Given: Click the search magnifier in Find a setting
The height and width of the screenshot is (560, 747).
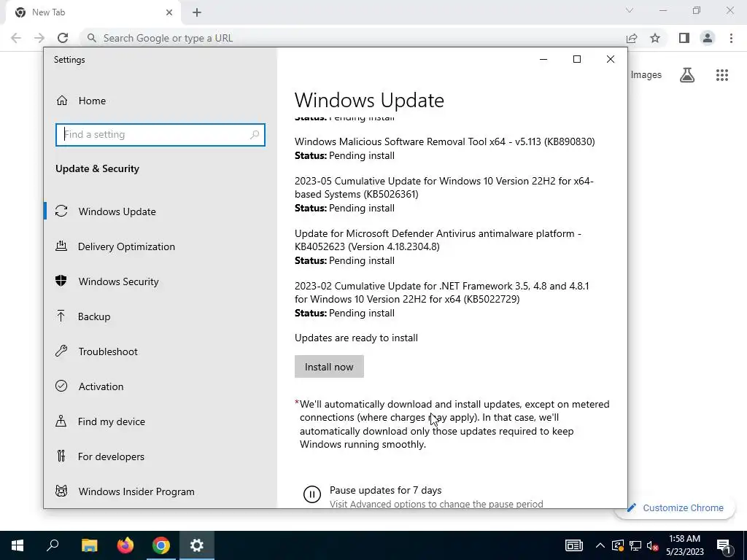Looking at the screenshot, I should (x=255, y=135).
